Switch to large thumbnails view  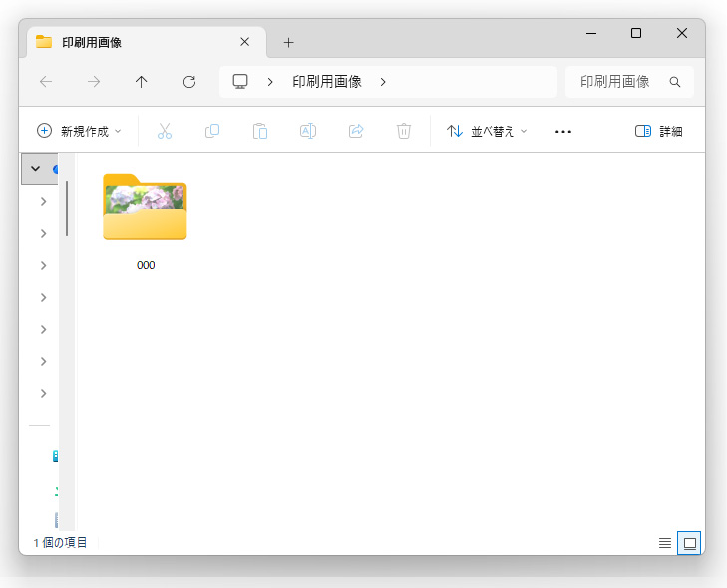tap(689, 543)
